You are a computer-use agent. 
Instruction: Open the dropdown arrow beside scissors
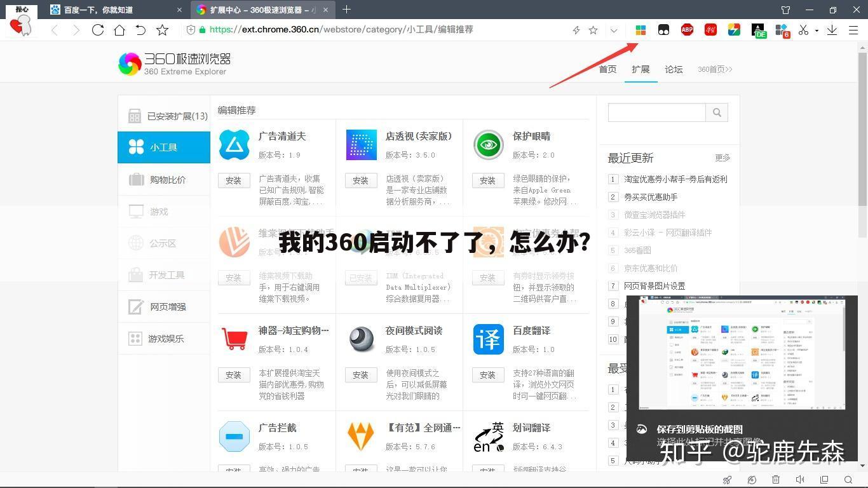tap(817, 30)
